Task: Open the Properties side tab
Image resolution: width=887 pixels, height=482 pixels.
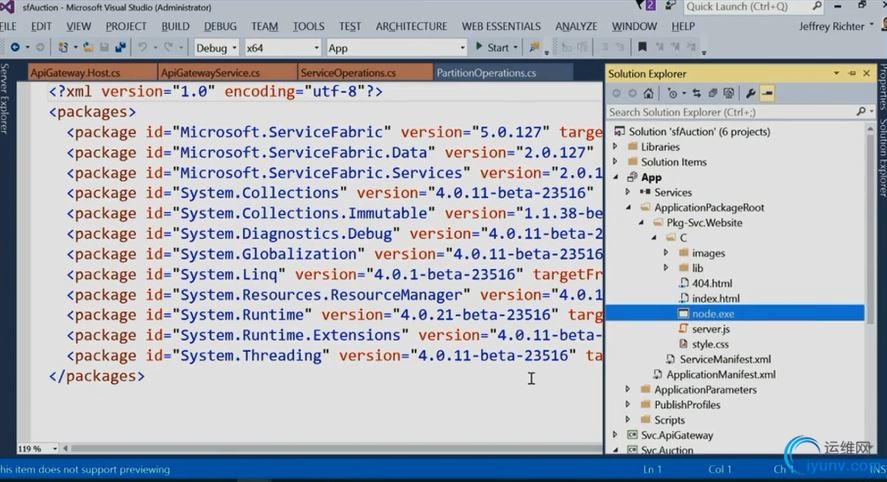Action: (x=882, y=87)
